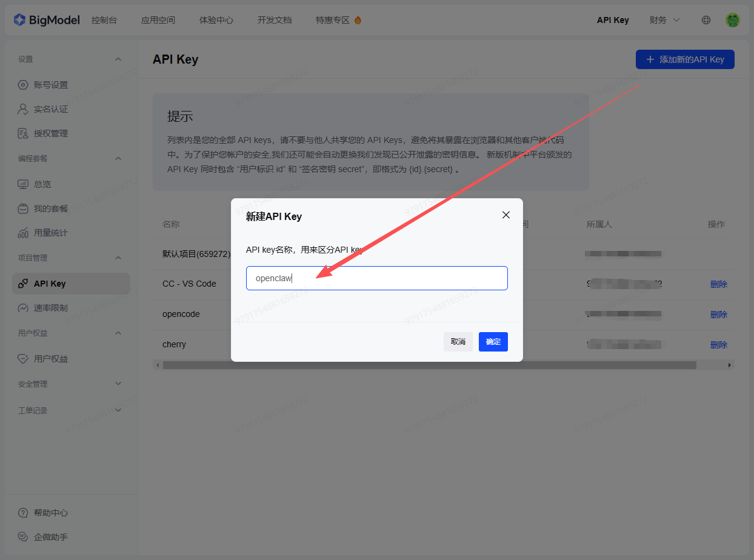The width and height of the screenshot is (754, 560).
Task: Expand the 安全管理 sidebar section
Action: [118, 384]
